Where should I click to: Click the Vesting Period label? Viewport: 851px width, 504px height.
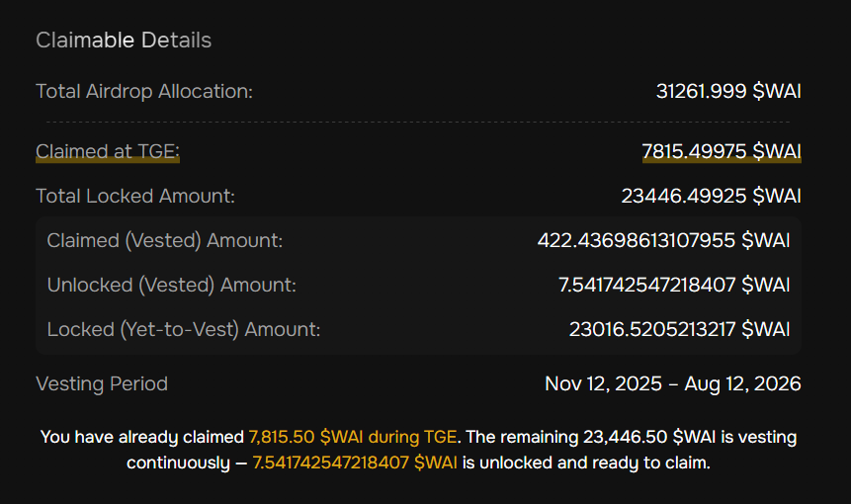pyautogui.click(x=102, y=383)
